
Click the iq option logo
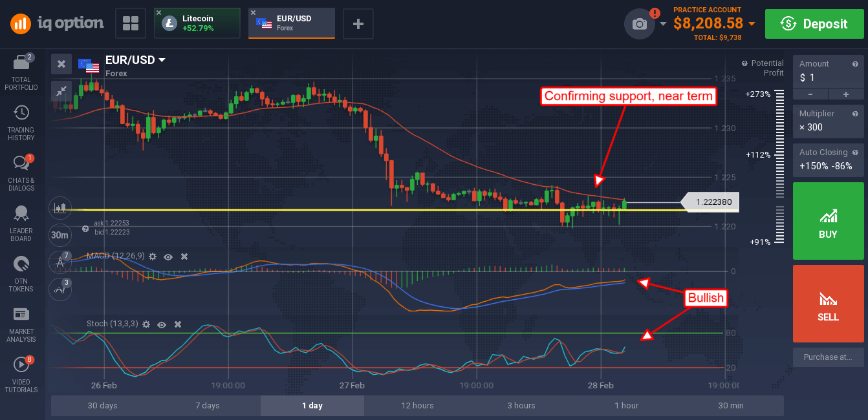[57, 24]
